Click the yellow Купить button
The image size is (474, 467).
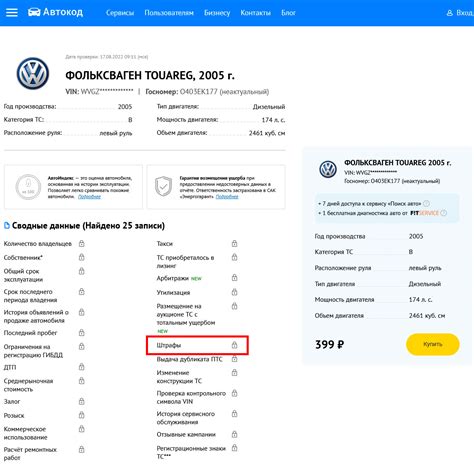tap(433, 344)
